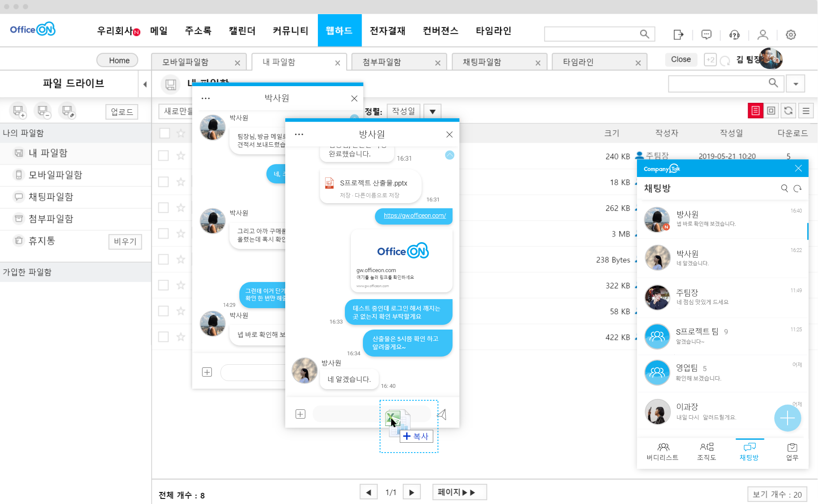Open the 전자결재 menu
This screenshot has width=818, height=504.
click(387, 31)
